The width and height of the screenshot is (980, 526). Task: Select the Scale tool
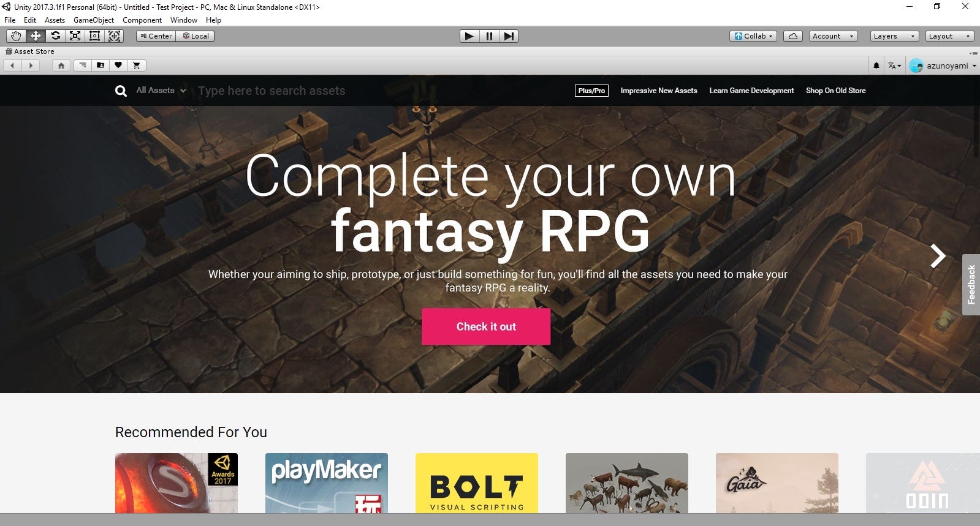point(75,36)
